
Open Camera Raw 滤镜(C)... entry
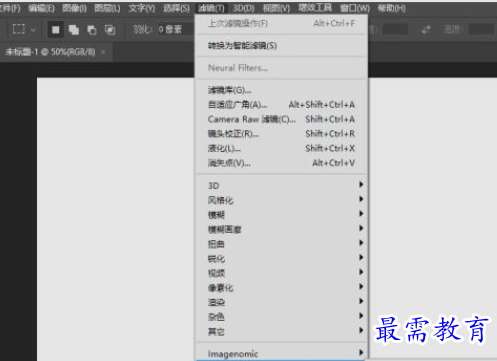coord(281,119)
